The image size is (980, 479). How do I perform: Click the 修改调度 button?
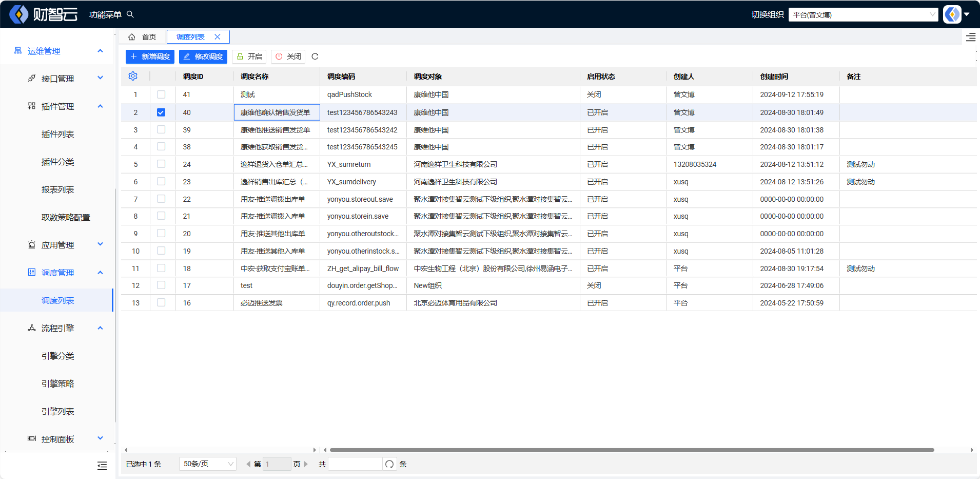pos(203,56)
